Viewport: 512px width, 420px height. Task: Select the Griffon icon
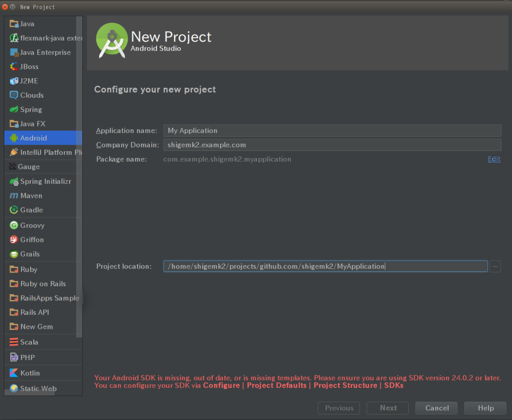[x=13, y=239]
